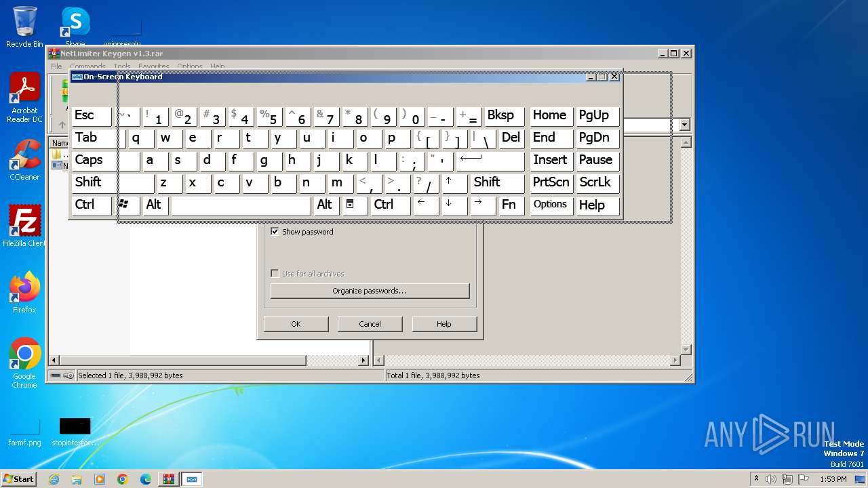
Task: Toggle the right Shift key
Action: point(497,183)
